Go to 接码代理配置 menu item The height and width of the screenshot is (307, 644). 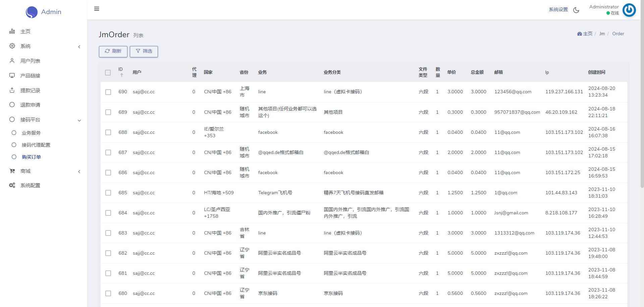pos(36,145)
